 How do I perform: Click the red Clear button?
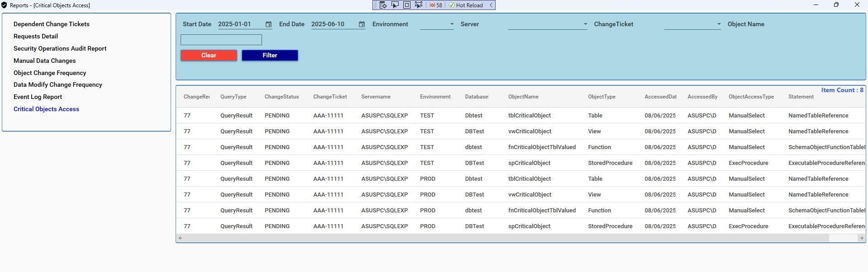tap(209, 55)
